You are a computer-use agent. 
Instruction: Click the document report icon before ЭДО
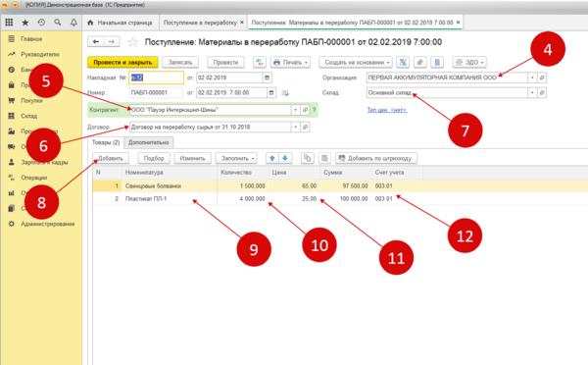point(437,63)
